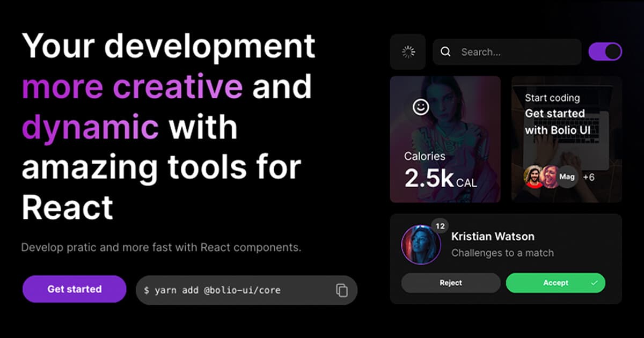Image resolution: width=644 pixels, height=338 pixels.
Task: Copy the yarn command with copy icon
Action: [x=342, y=290]
